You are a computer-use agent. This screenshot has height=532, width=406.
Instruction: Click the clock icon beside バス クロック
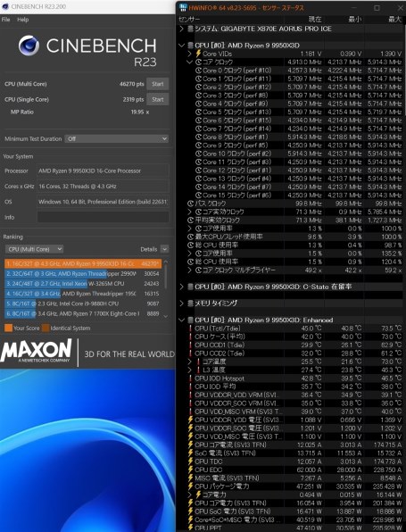(190, 204)
